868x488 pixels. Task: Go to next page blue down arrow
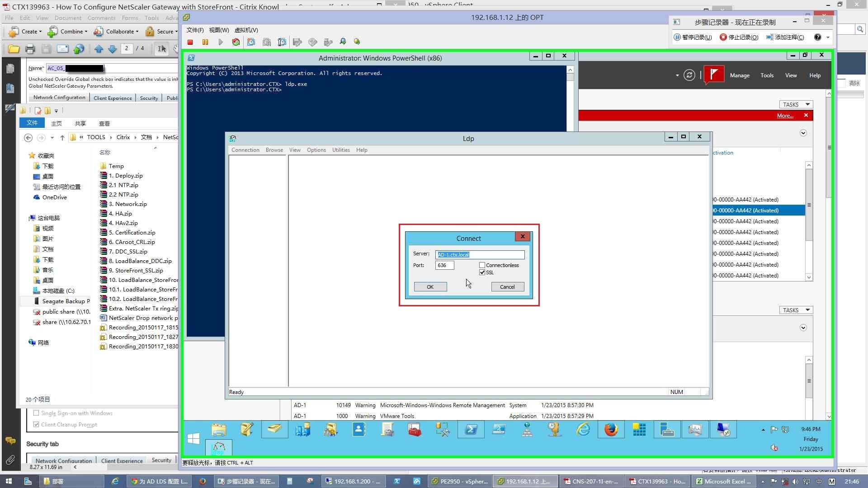point(113,49)
